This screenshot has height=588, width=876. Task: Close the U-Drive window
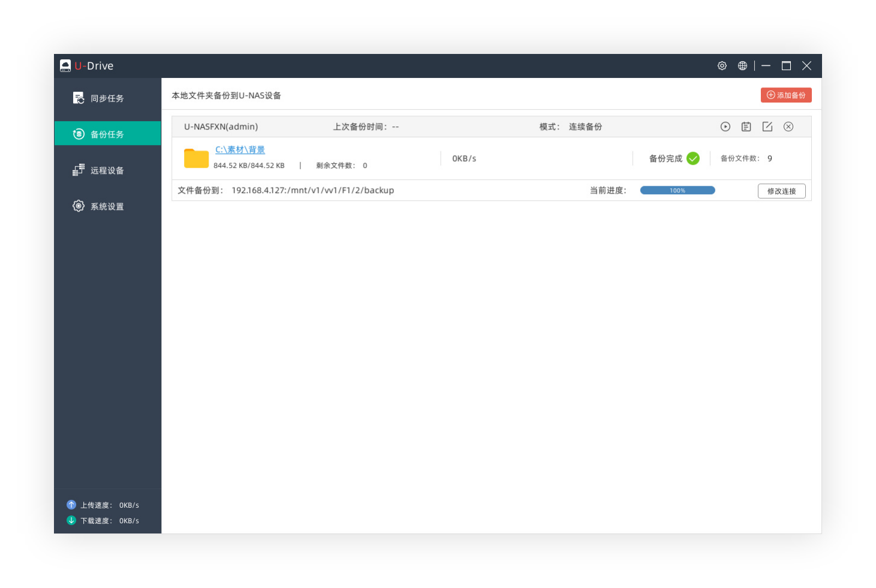coord(807,66)
